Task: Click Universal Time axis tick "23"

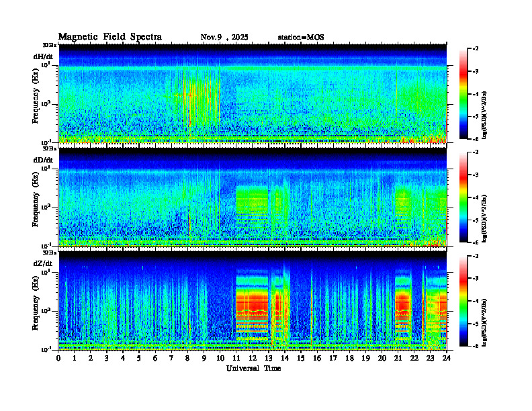Action: click(x=430, y=359)
